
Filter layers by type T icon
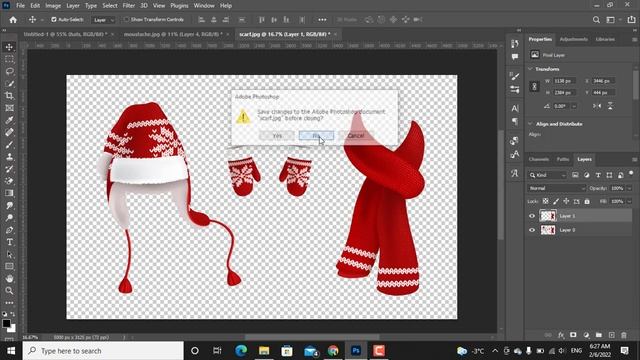(x=598, y=175)
